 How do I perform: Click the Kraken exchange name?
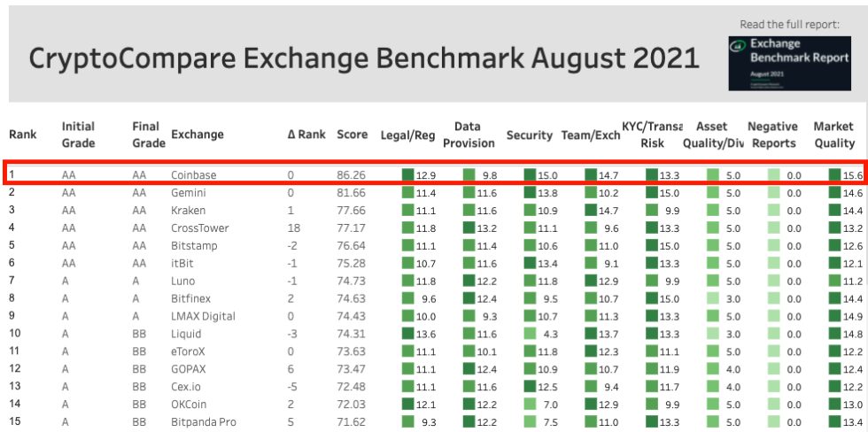click(x=188, y=211)
